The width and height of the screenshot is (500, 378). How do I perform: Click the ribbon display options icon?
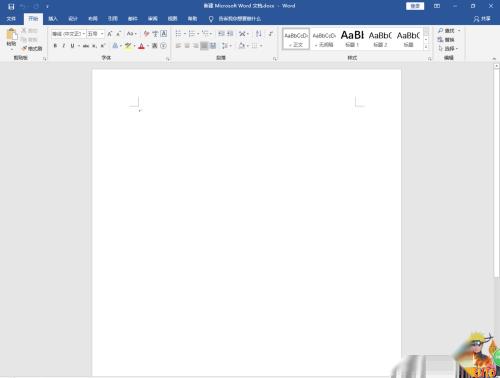click(437, 6)
